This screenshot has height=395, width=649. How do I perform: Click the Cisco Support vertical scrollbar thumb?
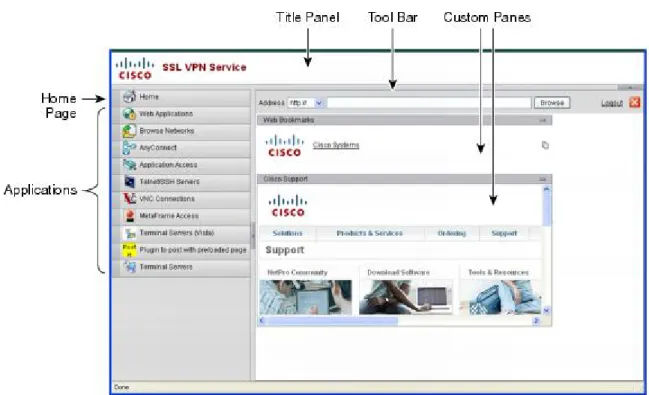(x=546, y=209)
